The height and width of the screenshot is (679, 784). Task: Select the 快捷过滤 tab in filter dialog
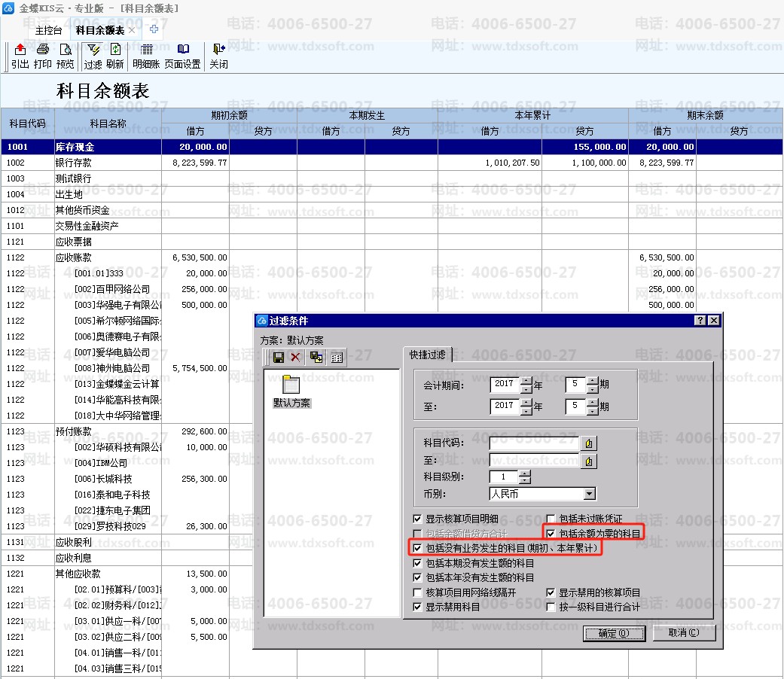tap(427, 355)
